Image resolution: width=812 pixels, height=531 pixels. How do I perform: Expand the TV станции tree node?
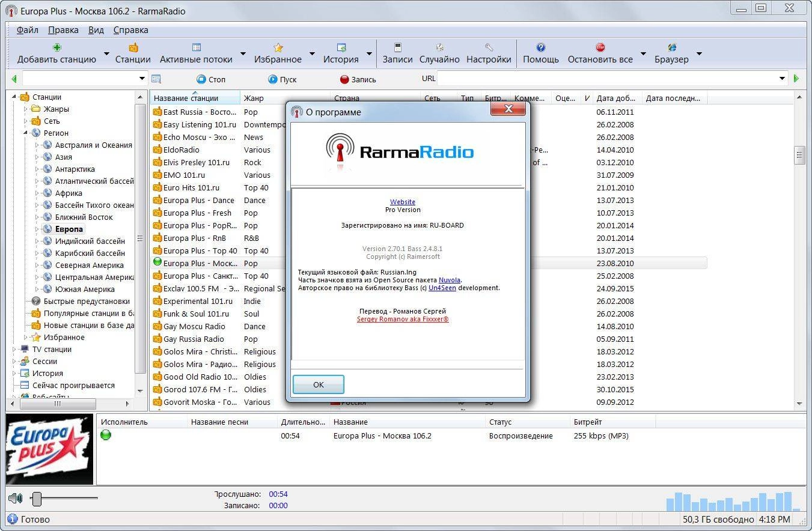click(14, 349)
